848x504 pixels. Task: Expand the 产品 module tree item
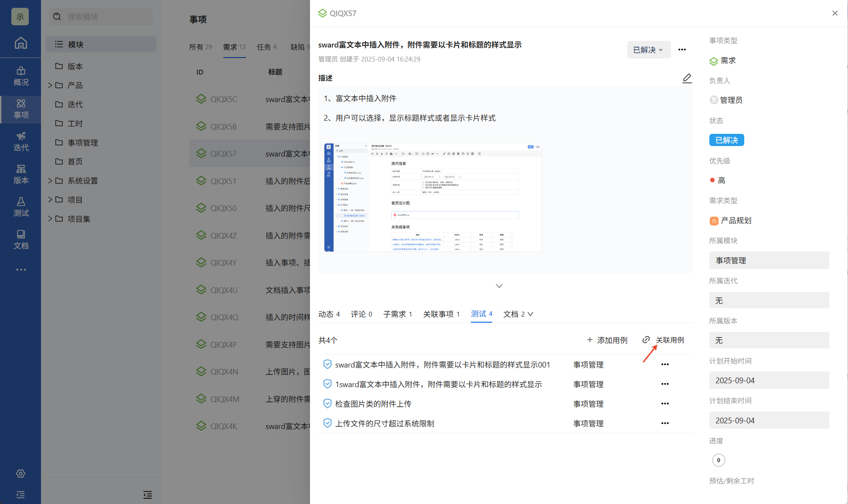point(50,85)
